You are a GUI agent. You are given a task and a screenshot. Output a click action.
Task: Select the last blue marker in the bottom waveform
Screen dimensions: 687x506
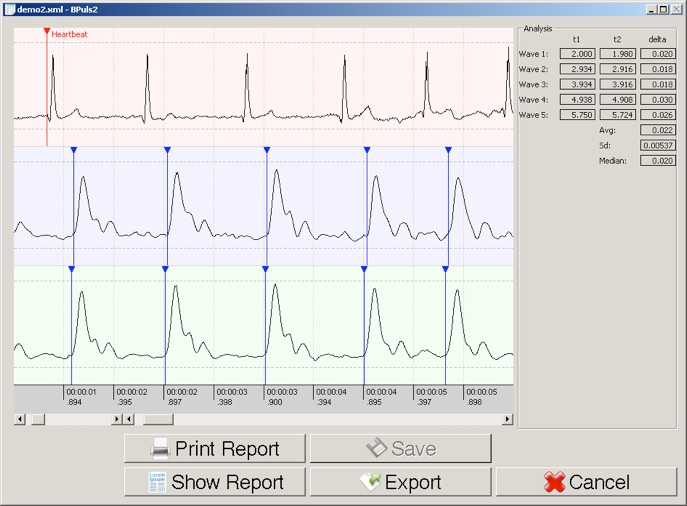tap(445, 269)
